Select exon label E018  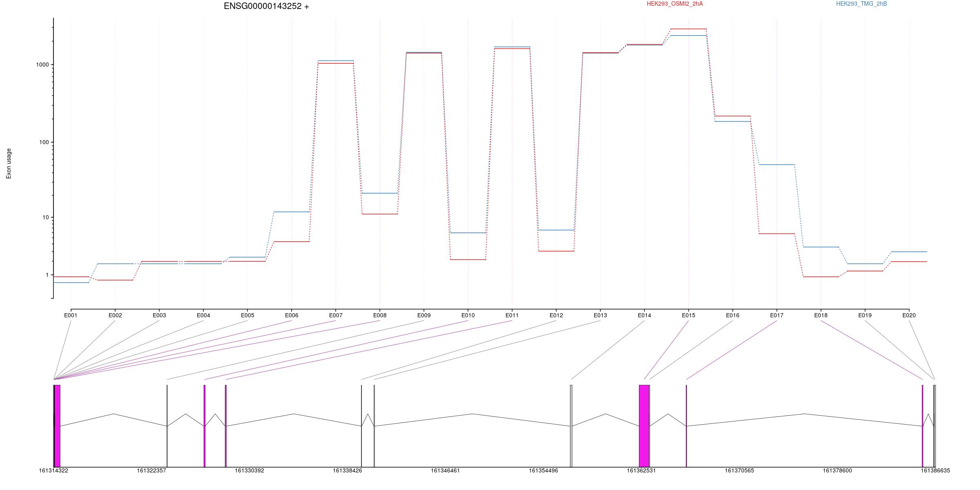click(x=821, y=315)
